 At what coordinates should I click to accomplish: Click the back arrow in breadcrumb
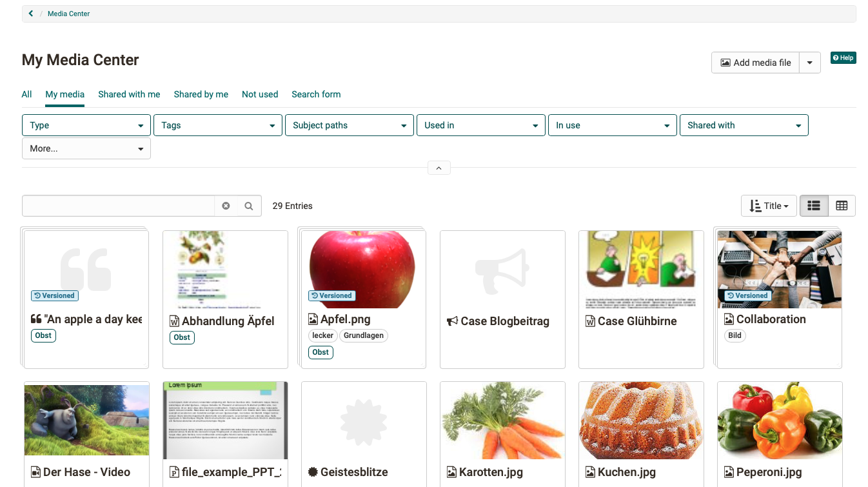tap(30, 14)
